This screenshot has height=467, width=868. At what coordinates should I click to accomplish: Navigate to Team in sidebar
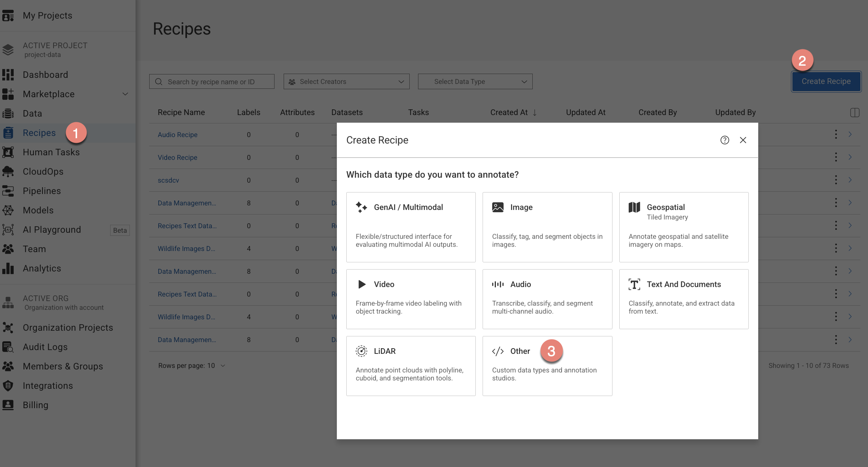tap(34, 249)
